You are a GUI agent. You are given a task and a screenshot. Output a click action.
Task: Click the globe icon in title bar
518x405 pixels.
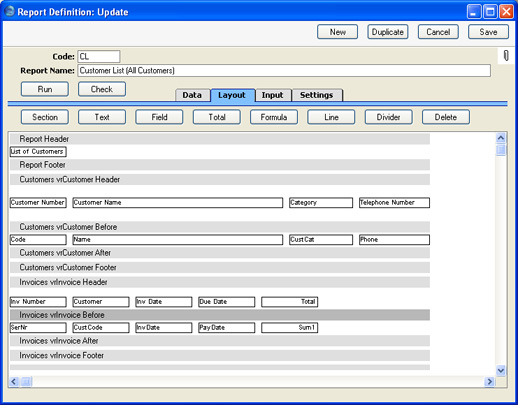[10, 11]
